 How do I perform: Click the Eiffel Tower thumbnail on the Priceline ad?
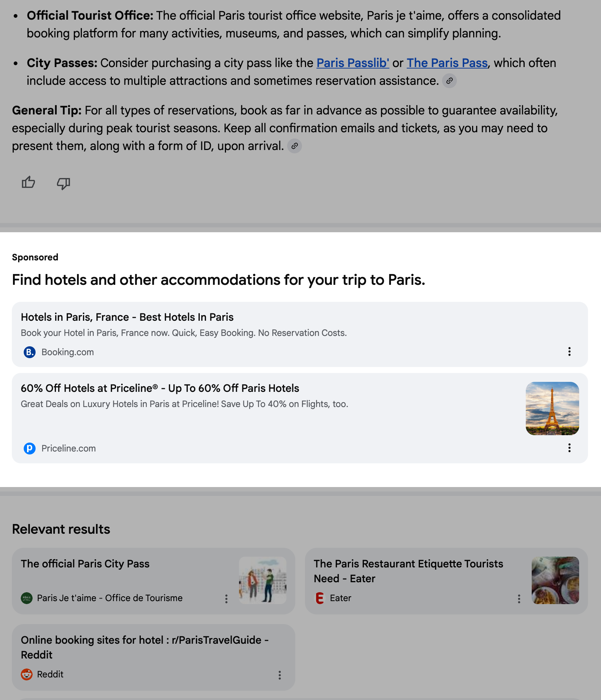(x=552, y=408)
